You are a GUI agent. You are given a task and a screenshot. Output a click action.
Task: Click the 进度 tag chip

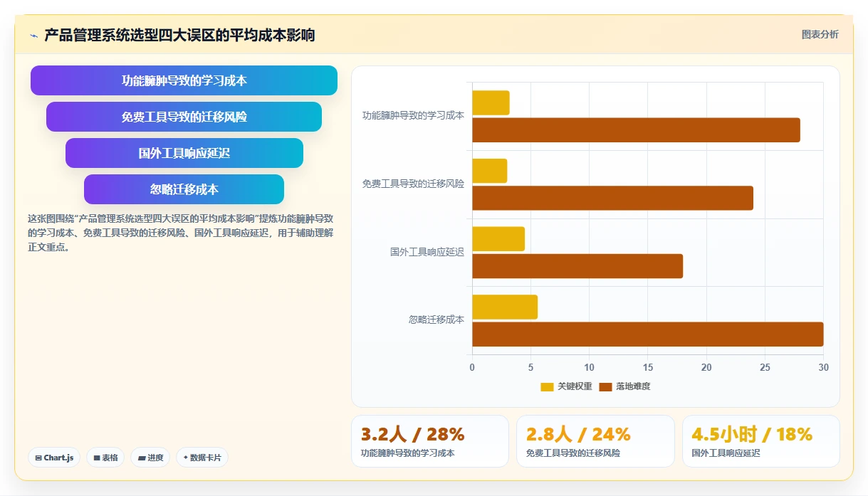point(150,458)
